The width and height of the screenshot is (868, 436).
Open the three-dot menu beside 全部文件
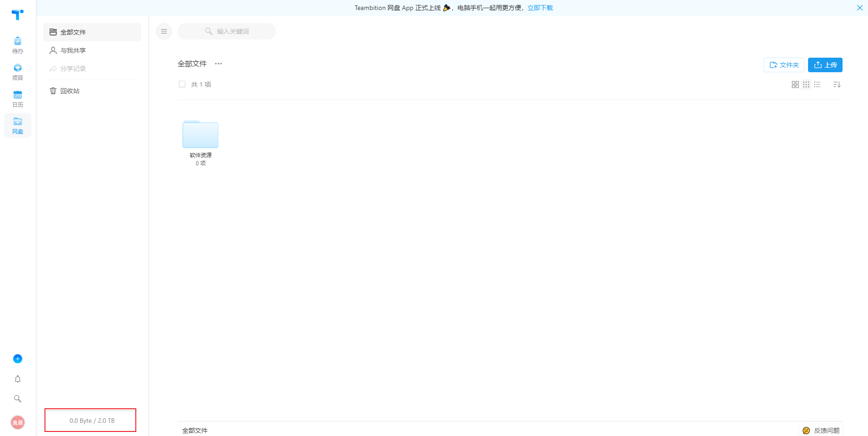tap(218, 64)
